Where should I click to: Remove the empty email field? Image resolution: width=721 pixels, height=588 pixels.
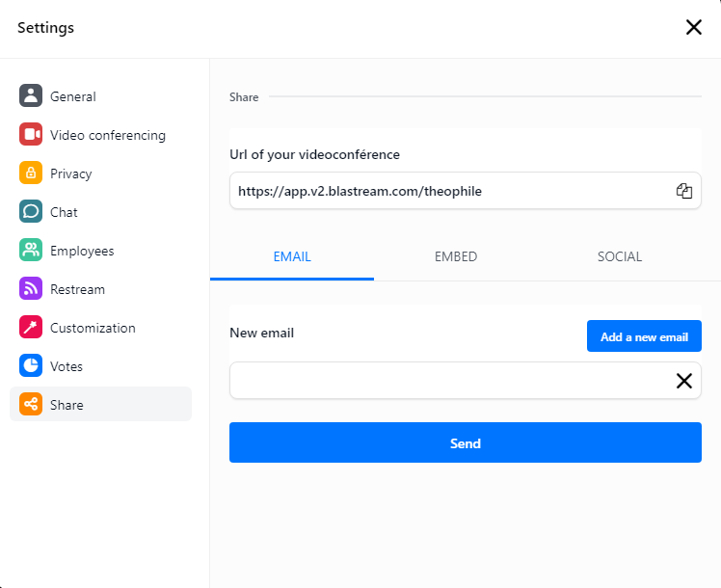[683, 381]
